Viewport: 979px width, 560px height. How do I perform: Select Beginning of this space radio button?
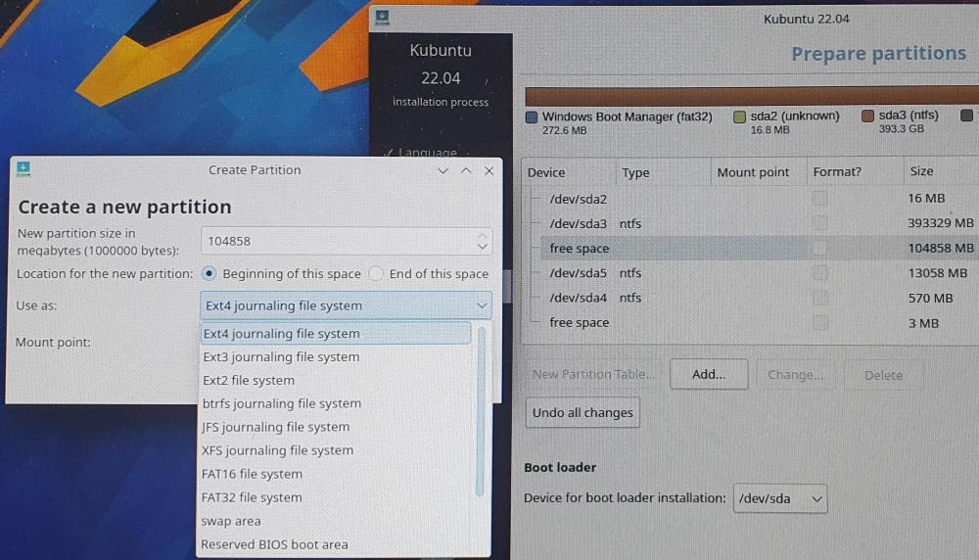point(210,273)
